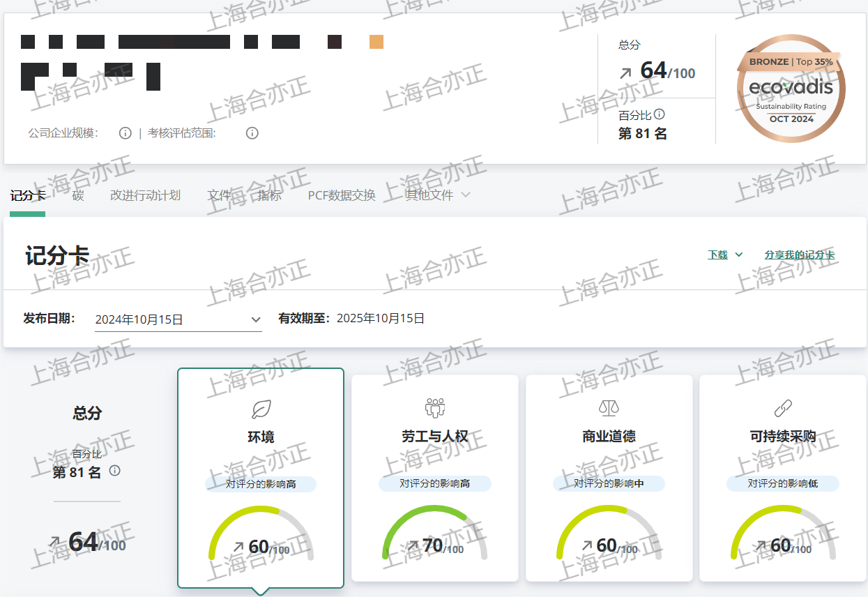The height and width of the screenshot is (597, 868).
Task: Click the EcoVadis Bronze medal badge
Action: (791, 89)
